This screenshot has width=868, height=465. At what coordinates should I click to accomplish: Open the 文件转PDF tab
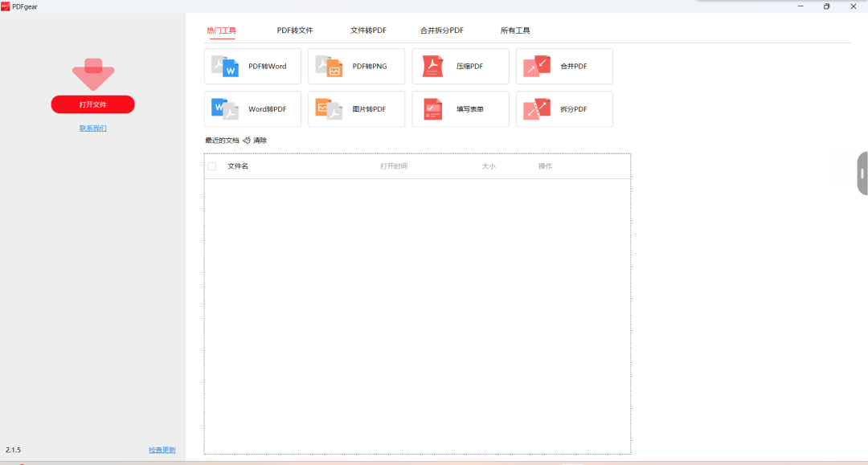368,31
